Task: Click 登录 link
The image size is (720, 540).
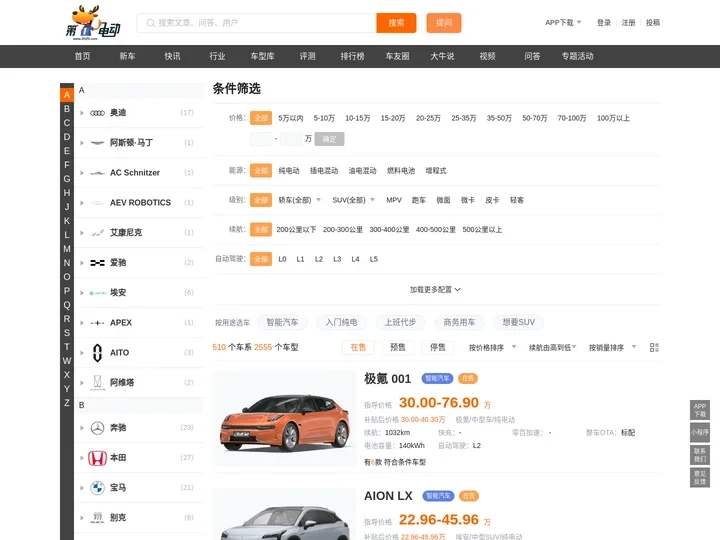Action: 604,22
